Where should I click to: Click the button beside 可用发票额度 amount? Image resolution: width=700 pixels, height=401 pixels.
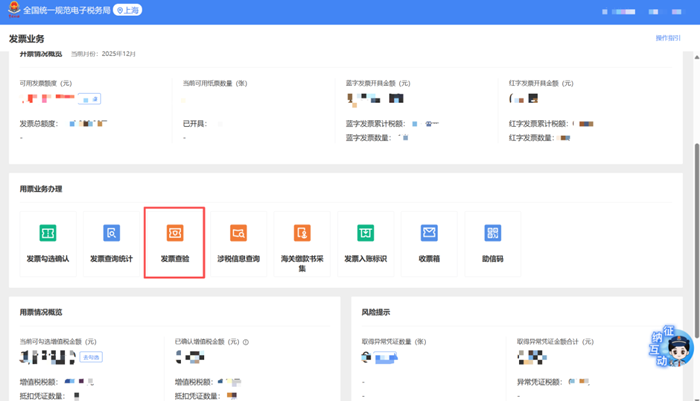90,99
